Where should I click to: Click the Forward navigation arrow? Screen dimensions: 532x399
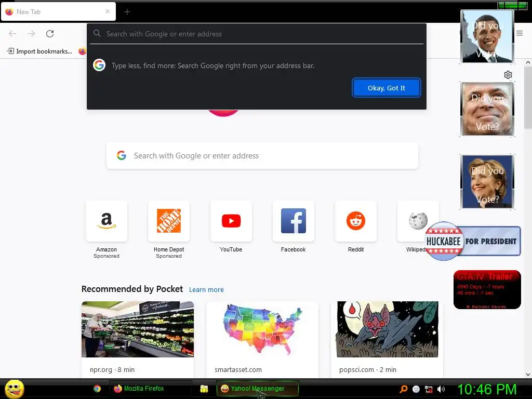[31, 34]
